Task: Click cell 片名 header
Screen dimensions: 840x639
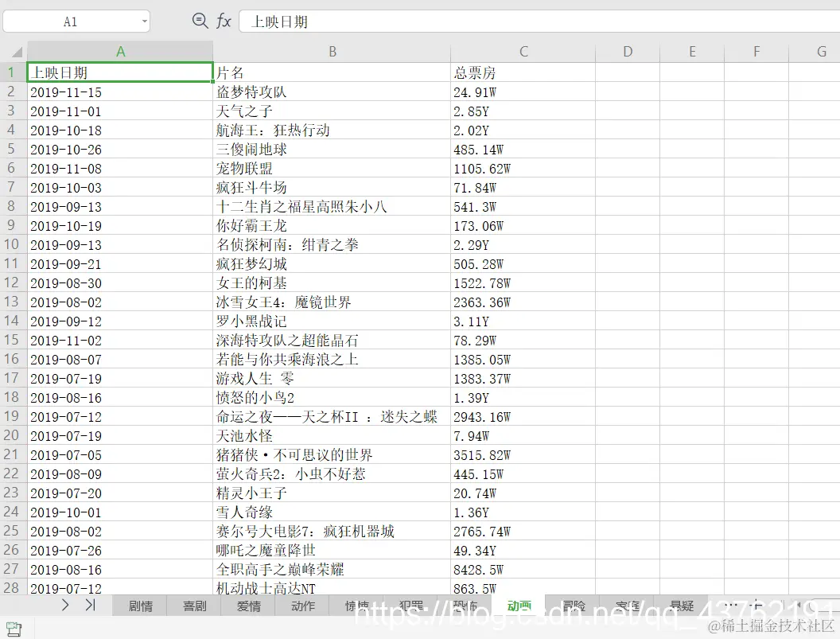Action: [332, 72]
